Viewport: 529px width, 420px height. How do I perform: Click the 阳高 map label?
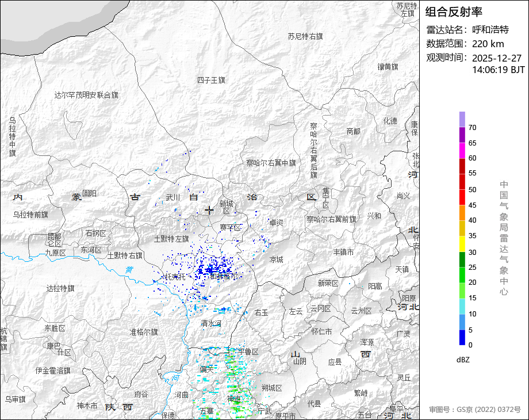click(375, 287)
